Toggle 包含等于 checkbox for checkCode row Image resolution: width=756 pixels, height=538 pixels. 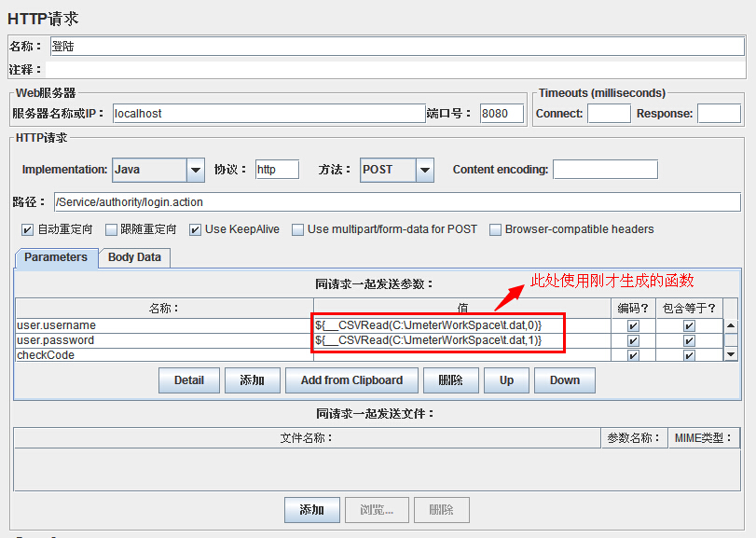pos(689,355)
